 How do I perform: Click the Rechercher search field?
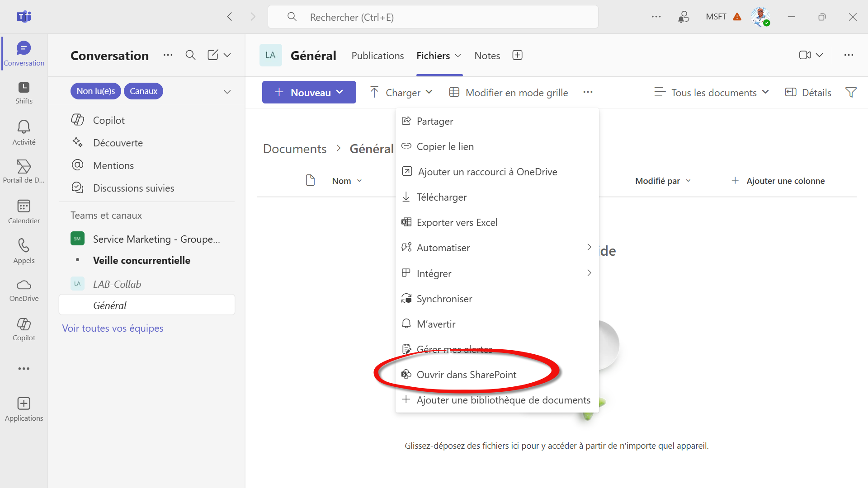tap(433, 17)
